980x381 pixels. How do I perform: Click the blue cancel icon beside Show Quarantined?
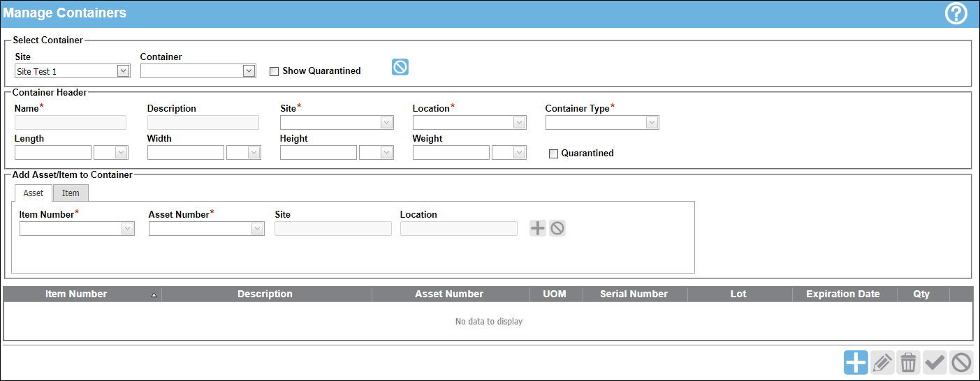pos(400,67)
